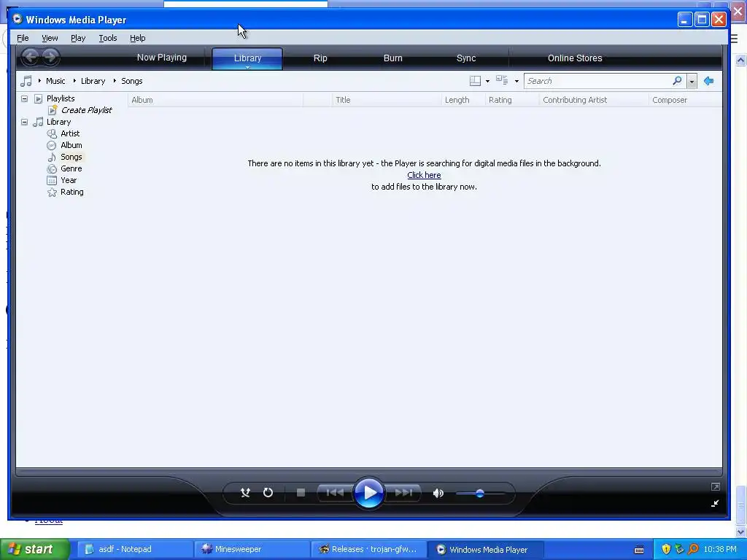The width and height of the screenshot is (747, 560).
Task: Open view options dropdown arrow
Action: point(516,82)
